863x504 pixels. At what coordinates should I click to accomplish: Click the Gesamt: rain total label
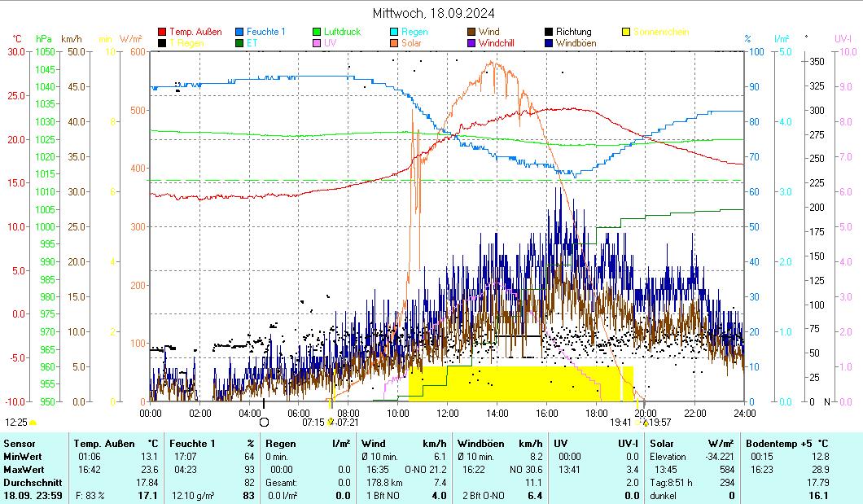[281, 483]
